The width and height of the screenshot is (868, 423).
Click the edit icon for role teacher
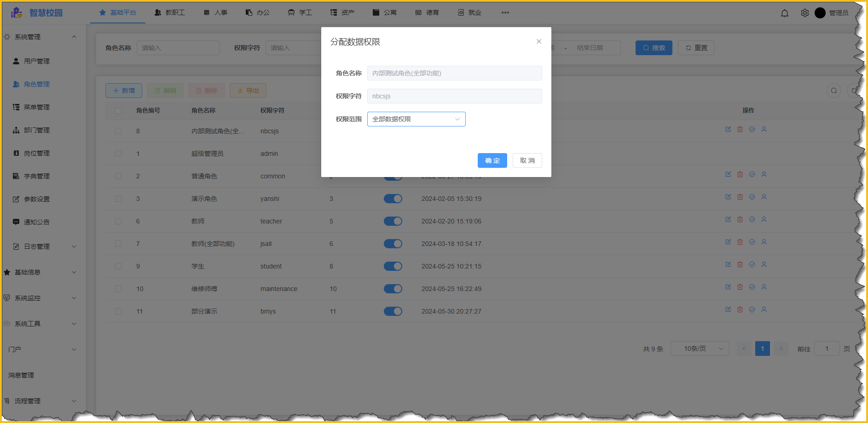(x=728, y=220)
